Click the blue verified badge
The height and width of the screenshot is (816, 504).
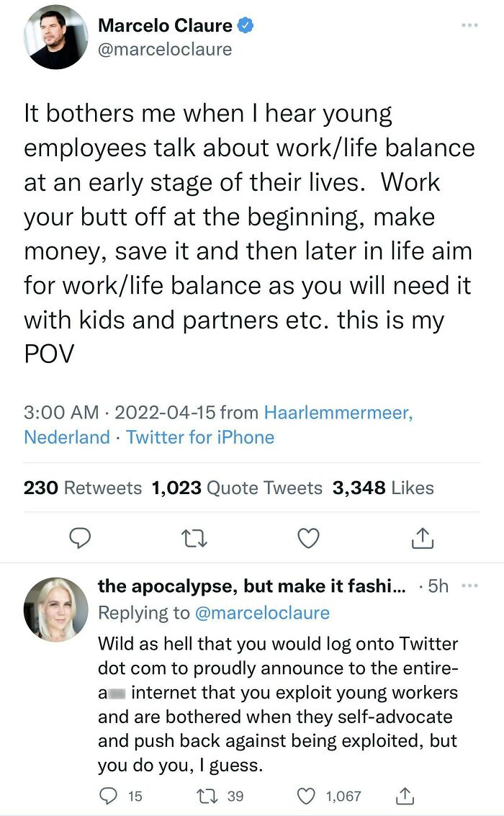(x=246, y=26)
